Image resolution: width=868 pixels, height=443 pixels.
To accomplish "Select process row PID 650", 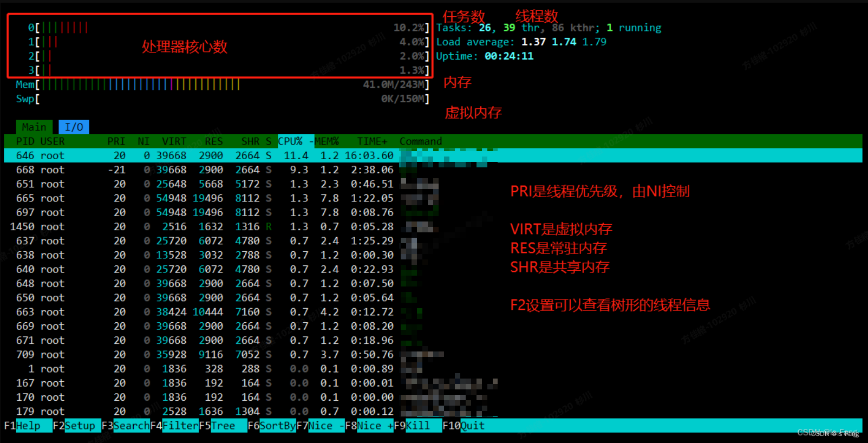I will click(x=433, y=298).
